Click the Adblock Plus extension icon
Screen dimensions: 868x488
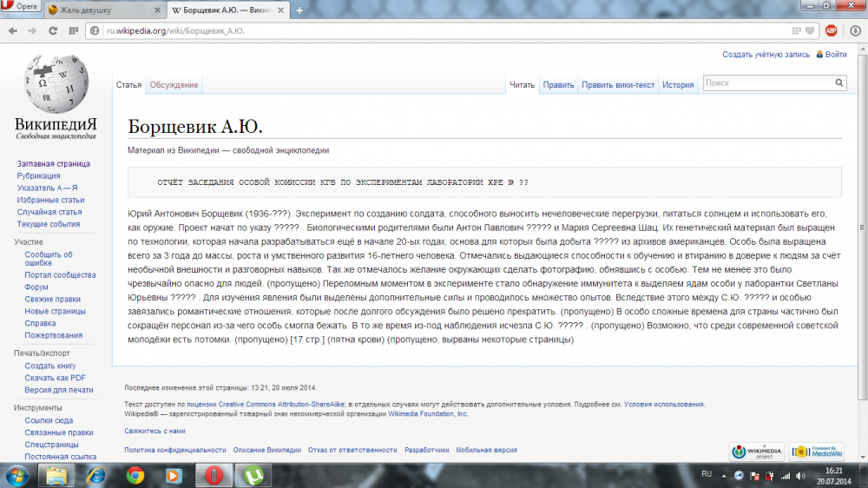(831, 30)
